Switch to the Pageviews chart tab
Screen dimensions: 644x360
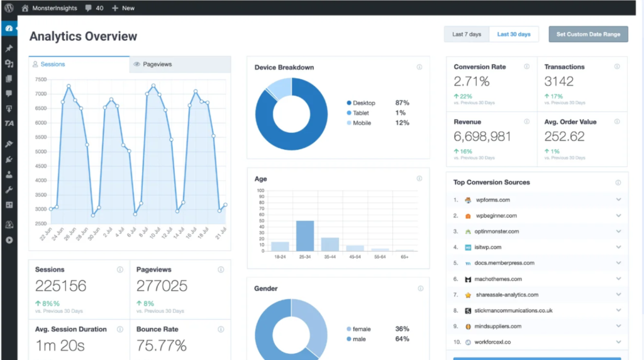pos(180,64)
